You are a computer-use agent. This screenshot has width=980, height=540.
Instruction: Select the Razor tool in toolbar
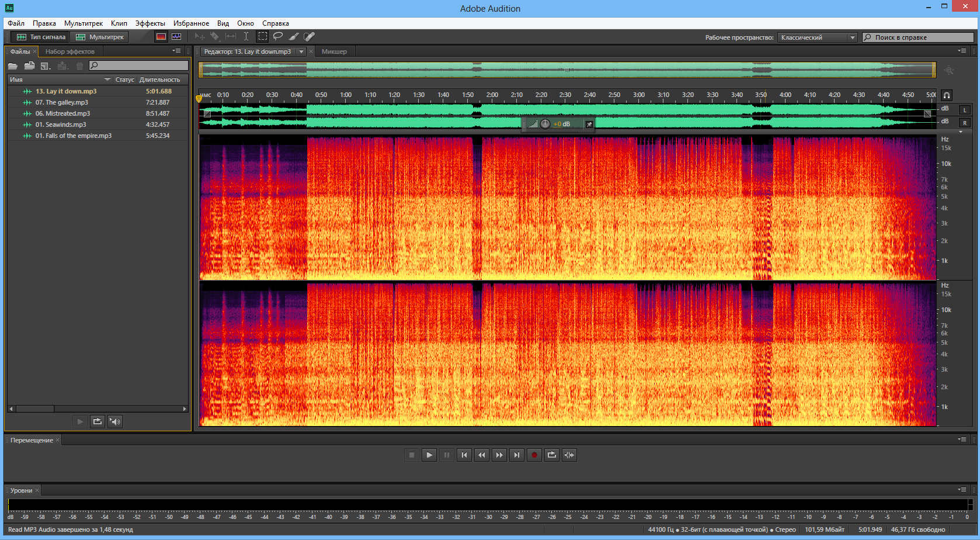(215, 37)
